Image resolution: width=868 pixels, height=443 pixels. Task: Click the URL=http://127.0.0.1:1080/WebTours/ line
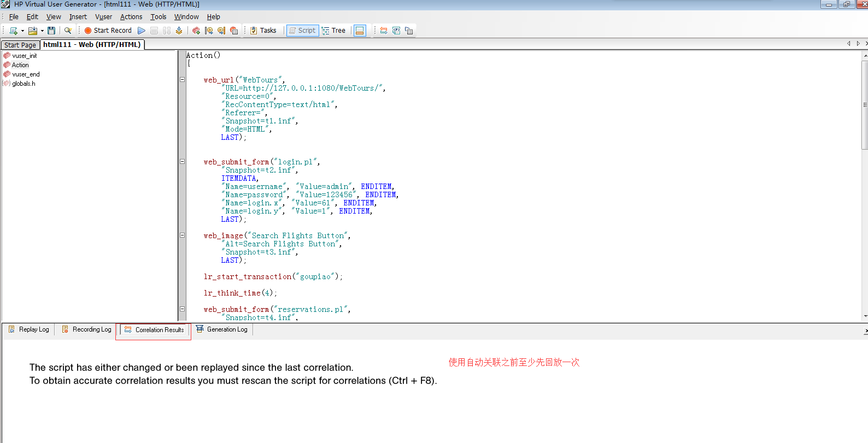point(303,88)
